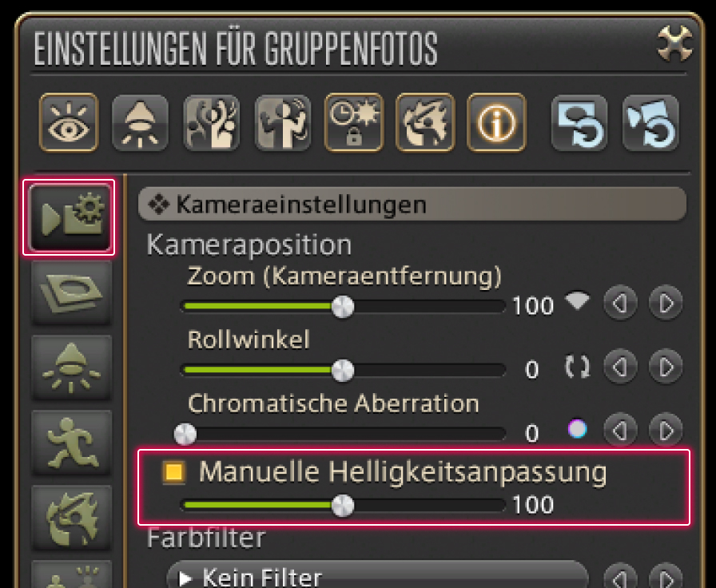The image size is (716, 588).
Task: Toggle the time and weather lock icon
Action: (x=354, y=122)
